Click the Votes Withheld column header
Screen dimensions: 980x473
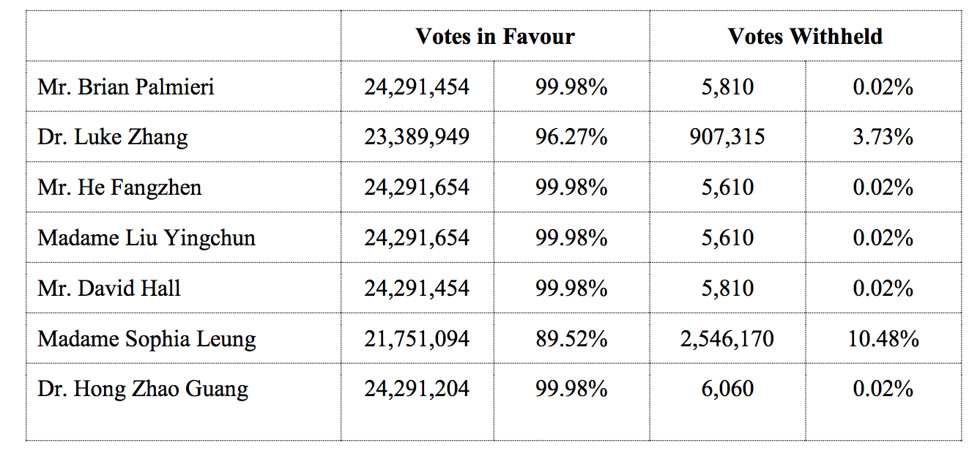click(x=805, y=36)
